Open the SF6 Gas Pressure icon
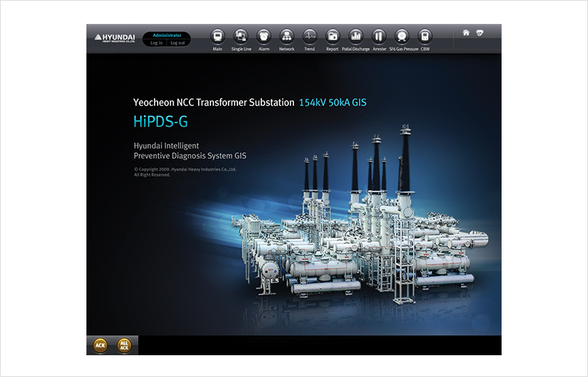Viewport: 588px width, 377px height. tap(402, 37)
